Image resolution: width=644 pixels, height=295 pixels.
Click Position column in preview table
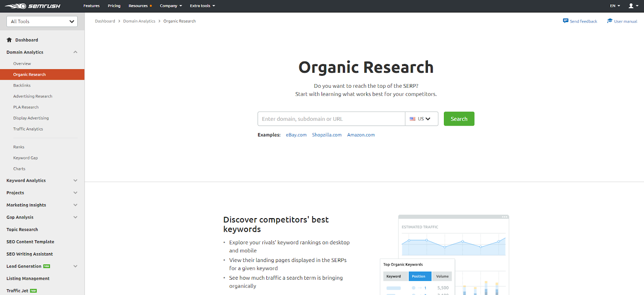420,276
